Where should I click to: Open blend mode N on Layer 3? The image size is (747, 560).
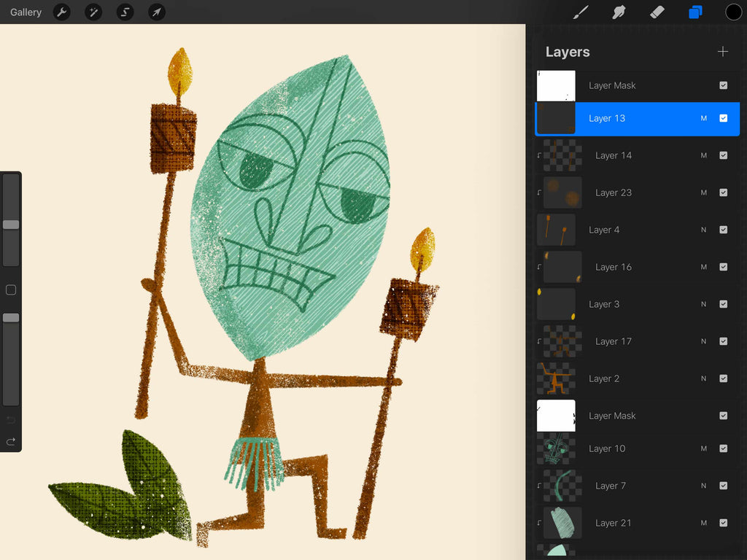[704, 304]
